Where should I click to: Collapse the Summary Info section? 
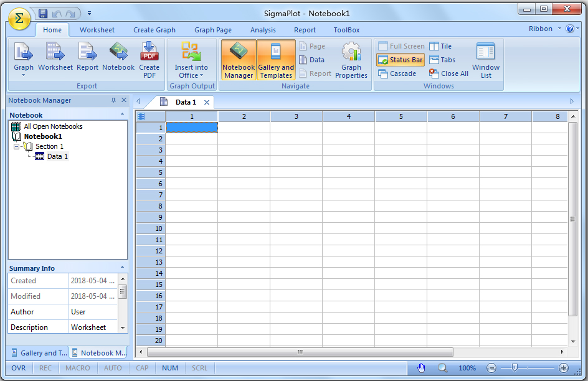(x=122, y=268)
